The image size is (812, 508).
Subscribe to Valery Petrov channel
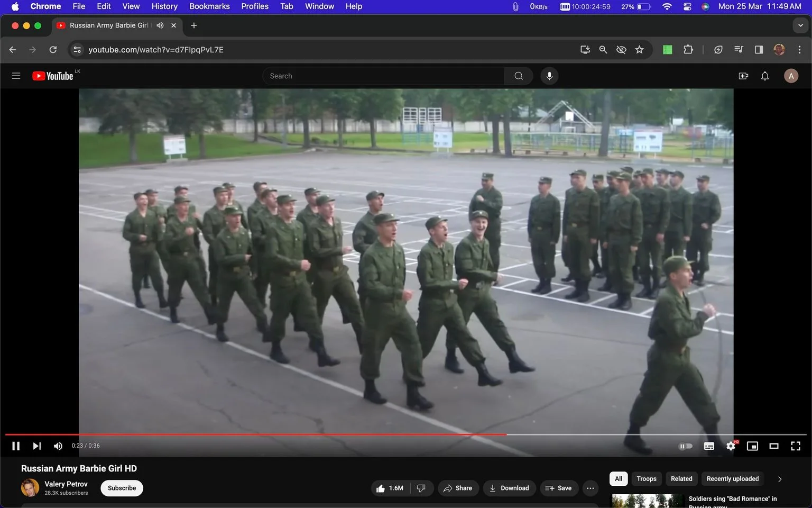(122, 488)
